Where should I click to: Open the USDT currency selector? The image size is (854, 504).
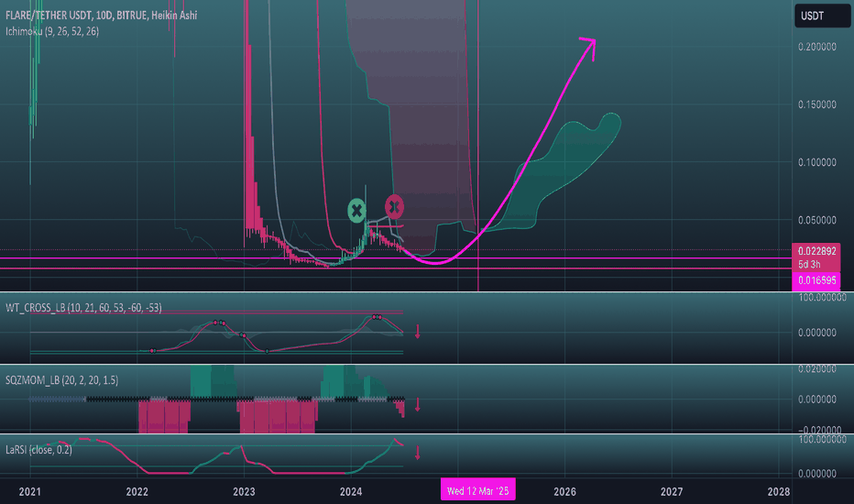click(822, 16)
